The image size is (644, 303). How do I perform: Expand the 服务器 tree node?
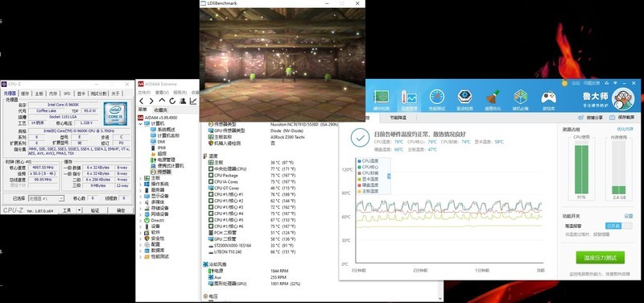[x=140, y=190]
